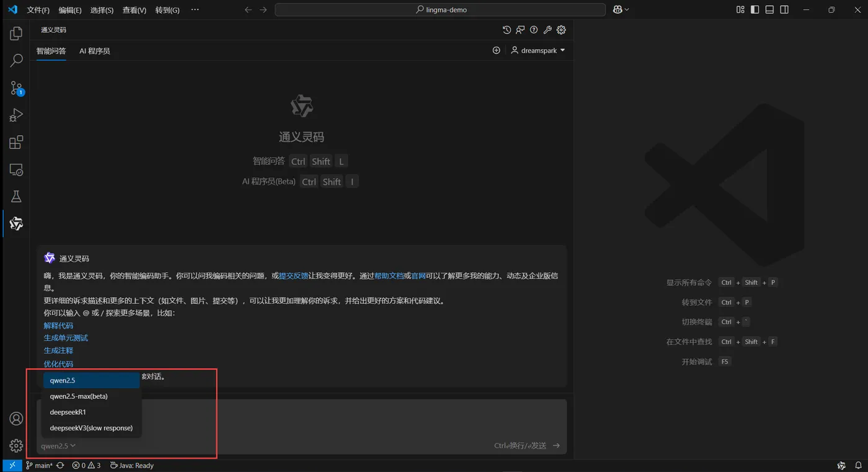Open the Accounts menu in activity bar
The image size is (868, 472).
click(x=16, y=419)
